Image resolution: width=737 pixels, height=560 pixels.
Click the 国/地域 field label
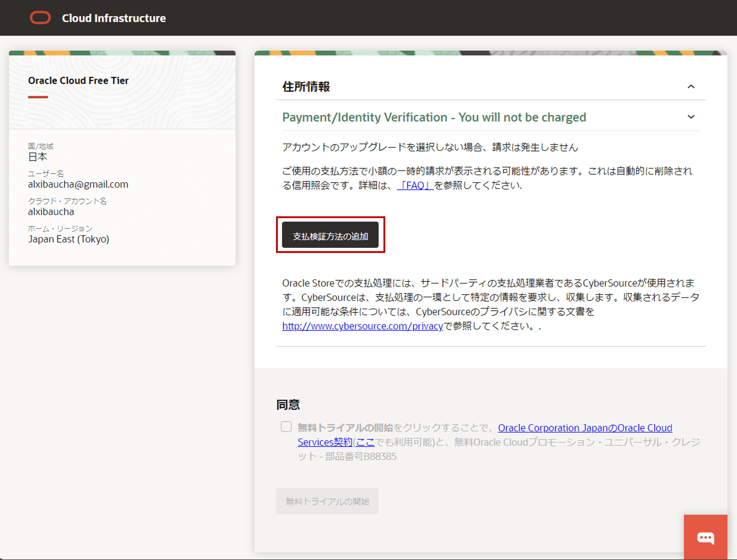[41, 146]
